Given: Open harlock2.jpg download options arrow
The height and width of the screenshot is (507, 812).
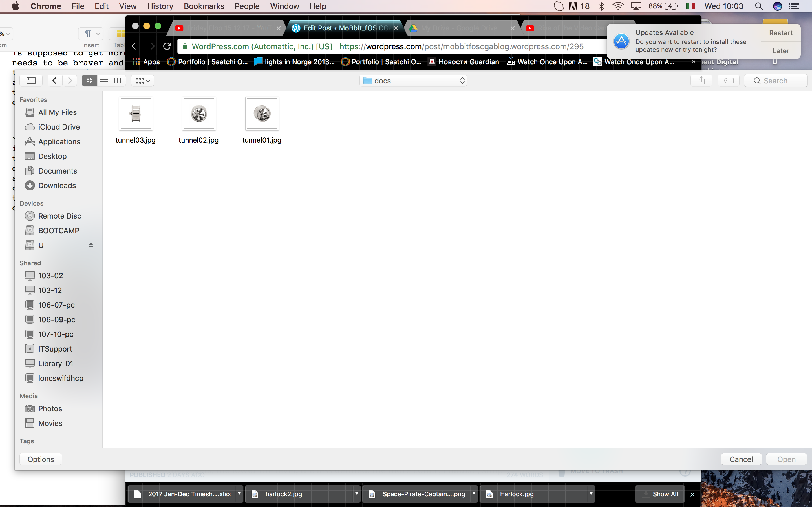Looking at the screenshot, I should 356,493.
